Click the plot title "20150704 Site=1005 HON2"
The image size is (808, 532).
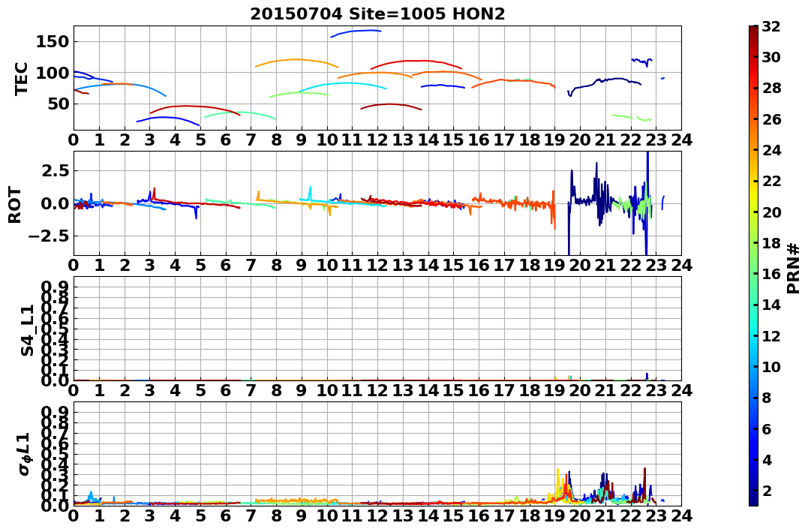377,14
